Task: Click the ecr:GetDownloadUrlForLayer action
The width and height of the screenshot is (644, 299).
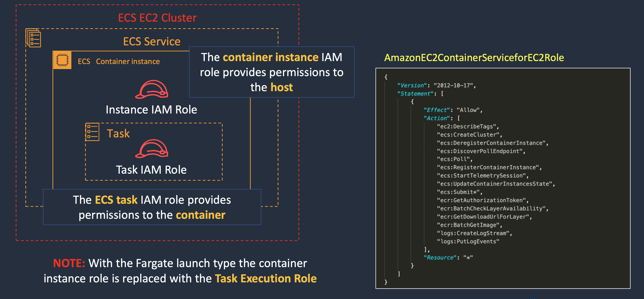Action: click(x=484, y=217)
